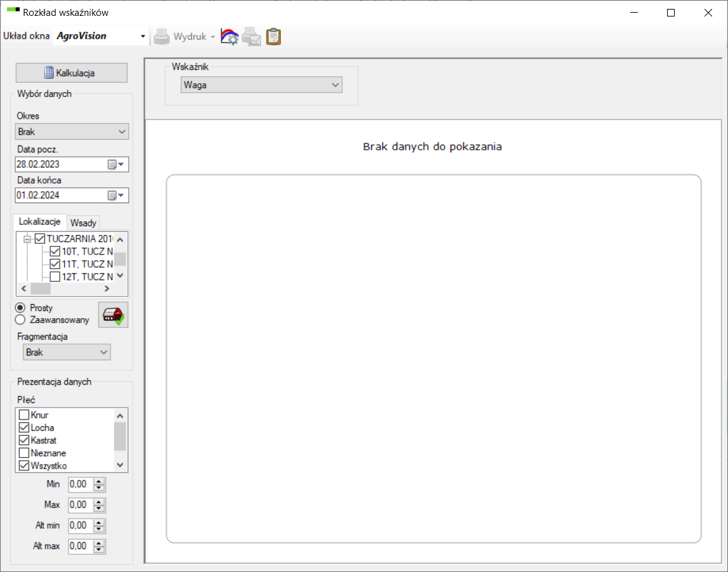Click the Płeć list vertical scrollbar thumb

click(120, 436)
